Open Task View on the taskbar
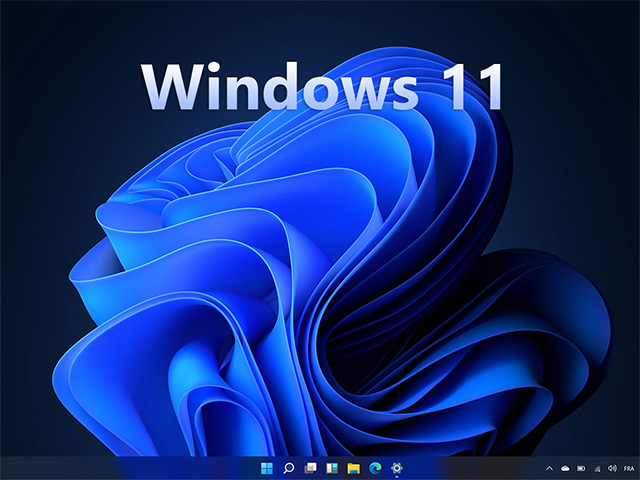The width and height of the screenshot is (640, 480). (x=311, y=468)
